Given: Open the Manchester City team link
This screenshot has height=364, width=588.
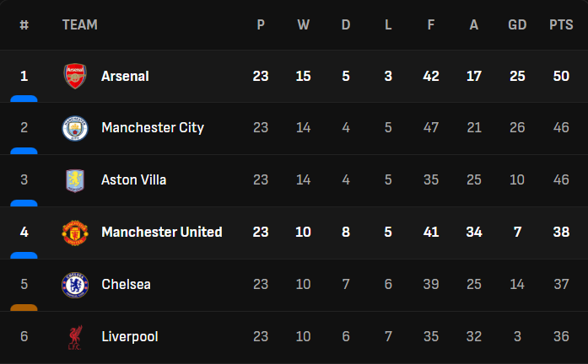Looking at the screenshot, I should [x=152, y=128].
